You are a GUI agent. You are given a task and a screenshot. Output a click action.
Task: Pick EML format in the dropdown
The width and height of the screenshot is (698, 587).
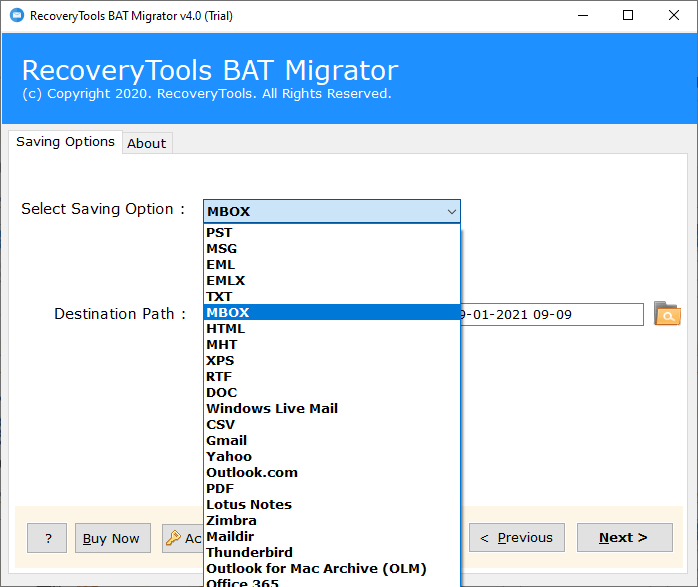coord(332,264)
